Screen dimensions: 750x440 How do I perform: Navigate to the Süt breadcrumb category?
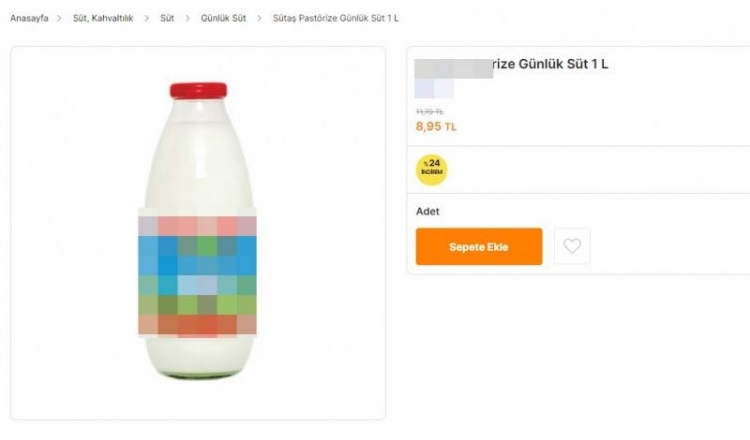[167, 19]
